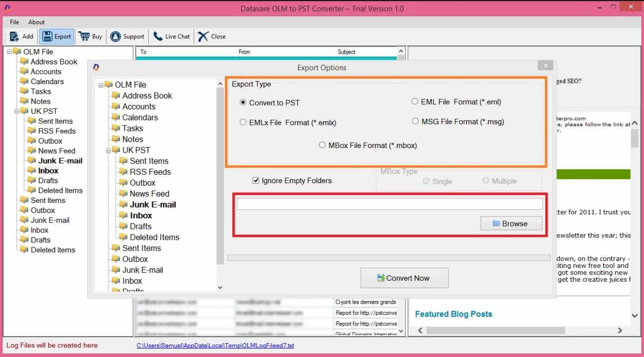Click Accounts folder icon in Export Options tree

tap(116, 106)
